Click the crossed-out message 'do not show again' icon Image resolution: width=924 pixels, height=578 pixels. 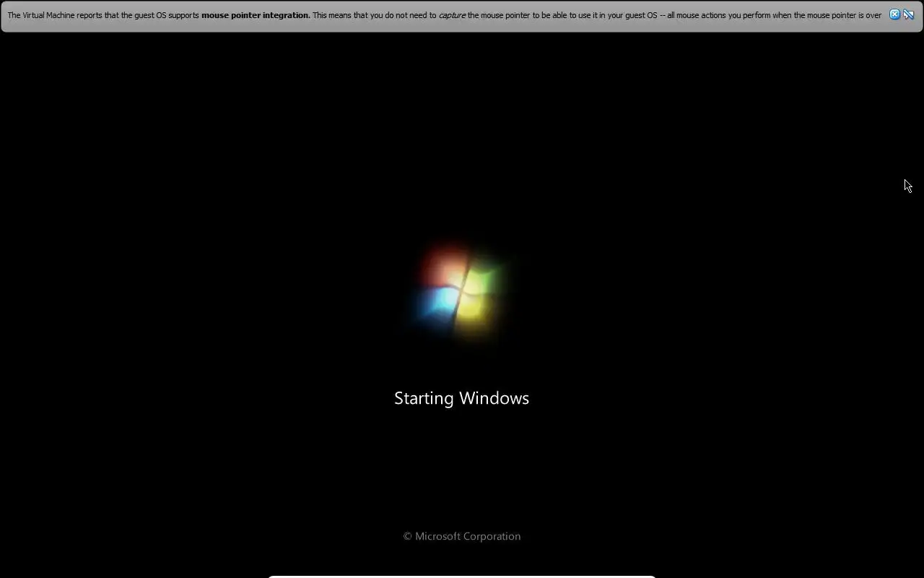pyautogui.click(x=909, y=14)
